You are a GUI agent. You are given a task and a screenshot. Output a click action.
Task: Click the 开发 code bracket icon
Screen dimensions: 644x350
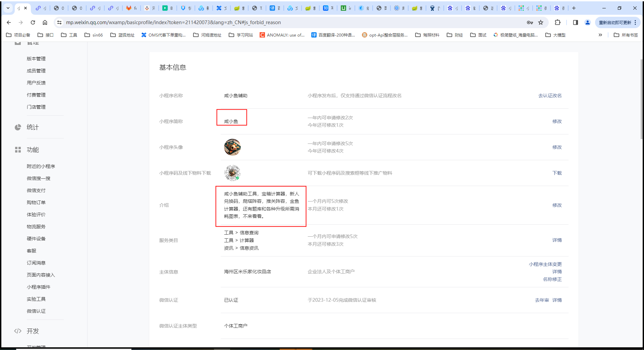coord(18,331)
